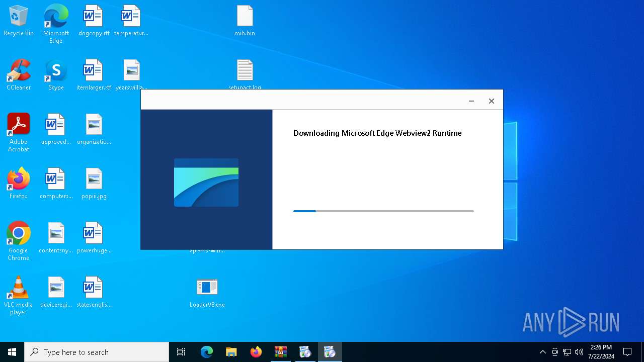Open the volume control tray icon
The image size is (644, 362).
click(x=579, y=352)
